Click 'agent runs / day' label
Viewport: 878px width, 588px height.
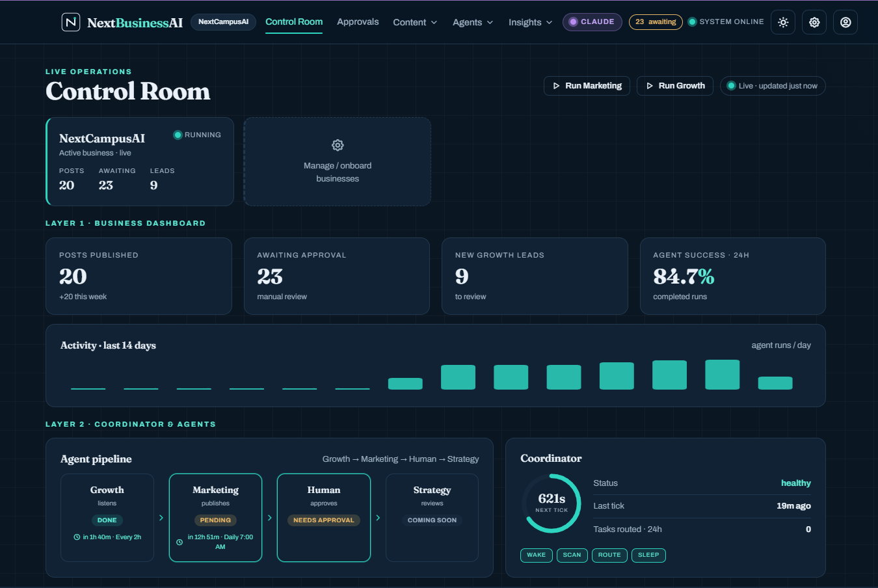[781, 345]
